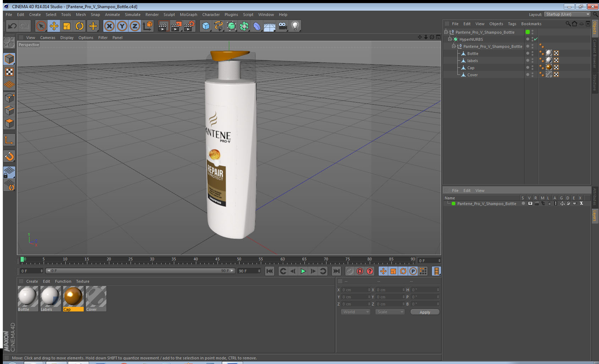Open the spline pen tool icon
599x364 pixels.
[219, 26]
